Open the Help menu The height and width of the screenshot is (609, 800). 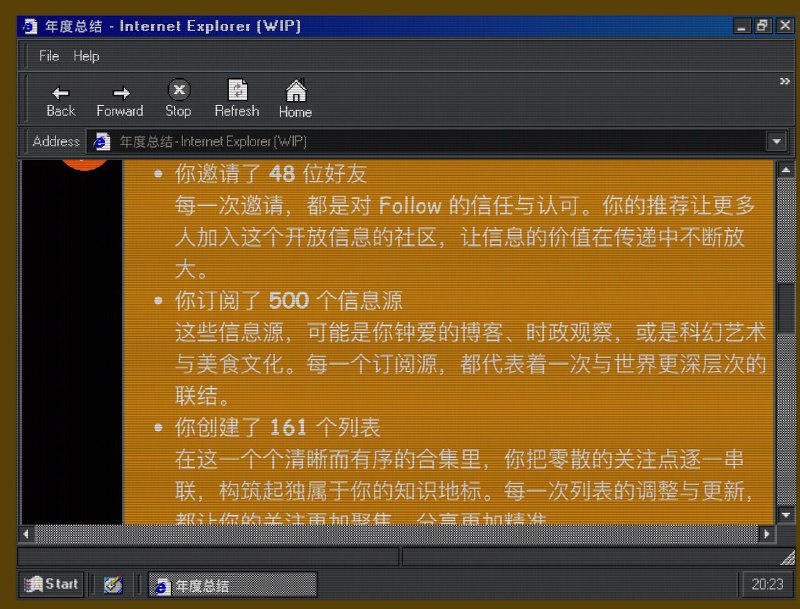tap(86, 57)
